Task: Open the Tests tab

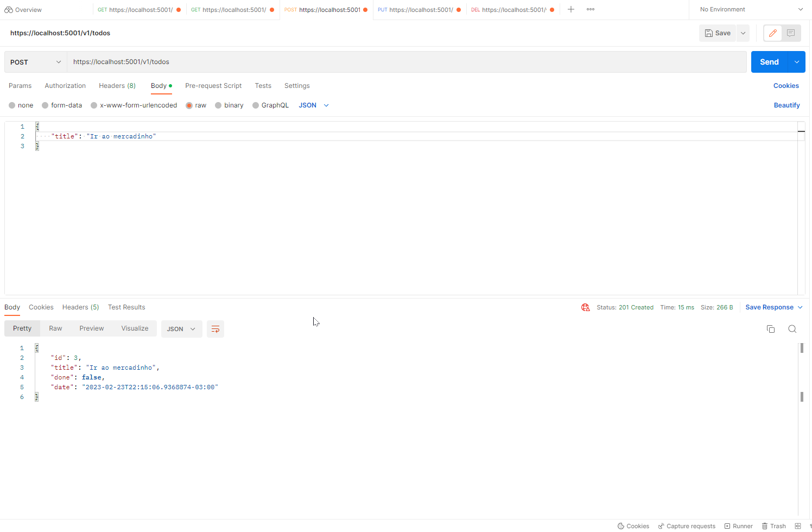Action: pos(263,86)
